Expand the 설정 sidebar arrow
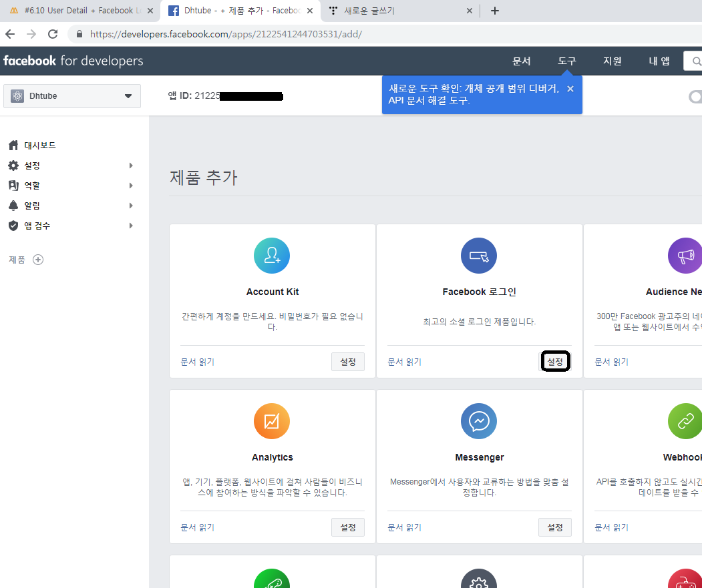Screen dimensions: 702x588 click(x=131, y=166)
